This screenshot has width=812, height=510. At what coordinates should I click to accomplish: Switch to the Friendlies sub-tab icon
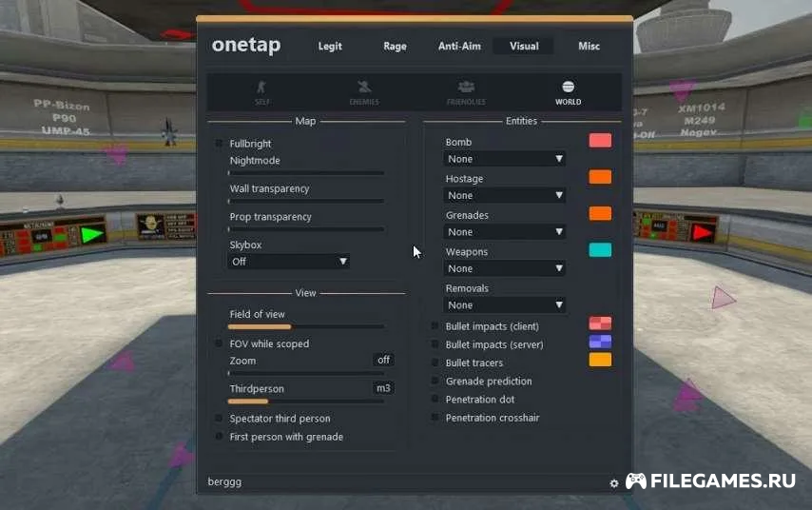pos(466,88)
